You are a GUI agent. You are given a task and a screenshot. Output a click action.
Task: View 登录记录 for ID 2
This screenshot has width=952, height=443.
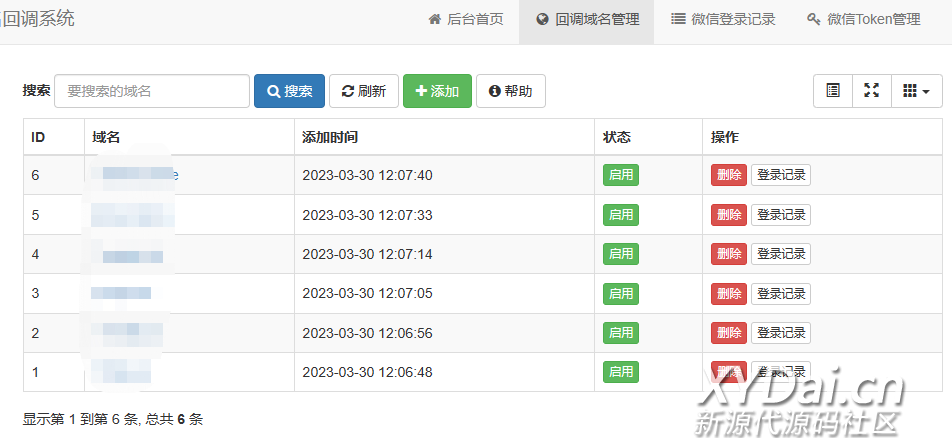point(781,333)
